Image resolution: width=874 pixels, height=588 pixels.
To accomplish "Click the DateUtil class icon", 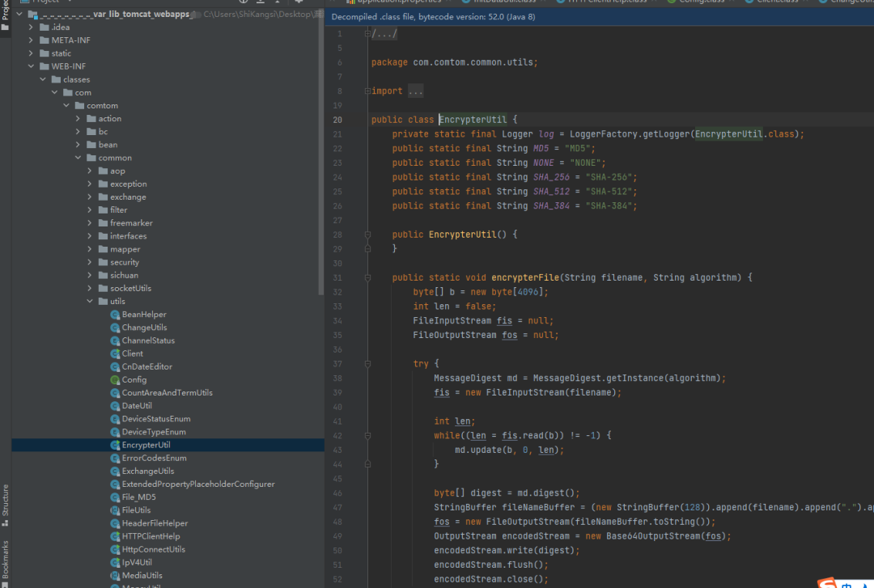I will pyautogui.click(x=115, y=406).
